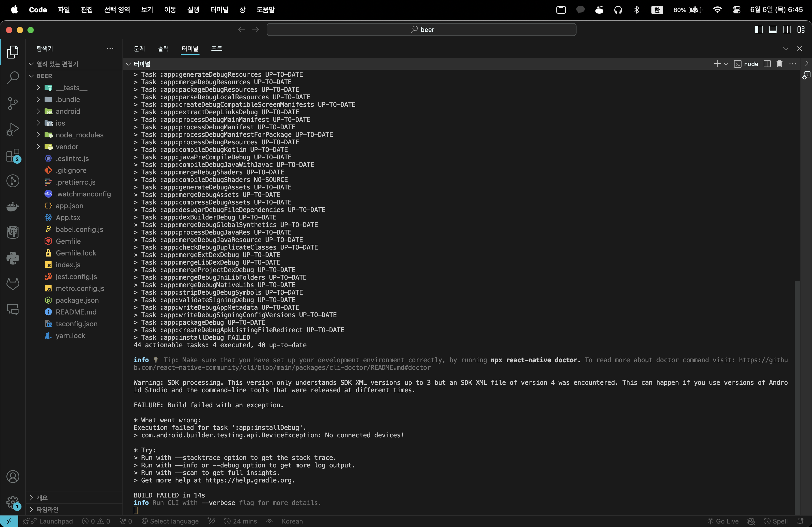
Task: Open the Docker view in activity bar
Action: coord(13,207)
